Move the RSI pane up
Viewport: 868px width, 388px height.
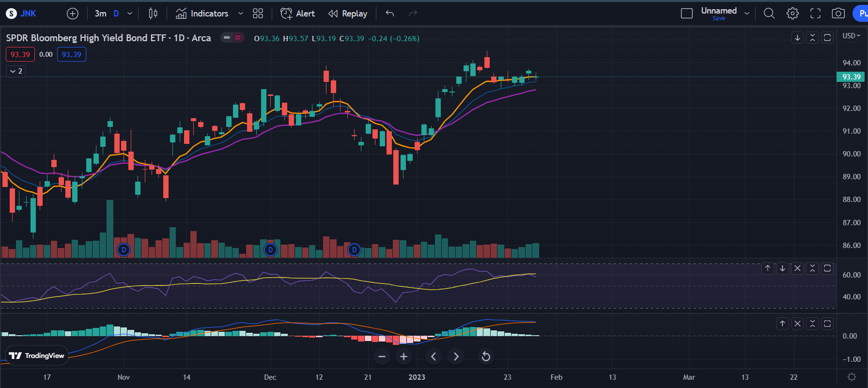(768, 268)
